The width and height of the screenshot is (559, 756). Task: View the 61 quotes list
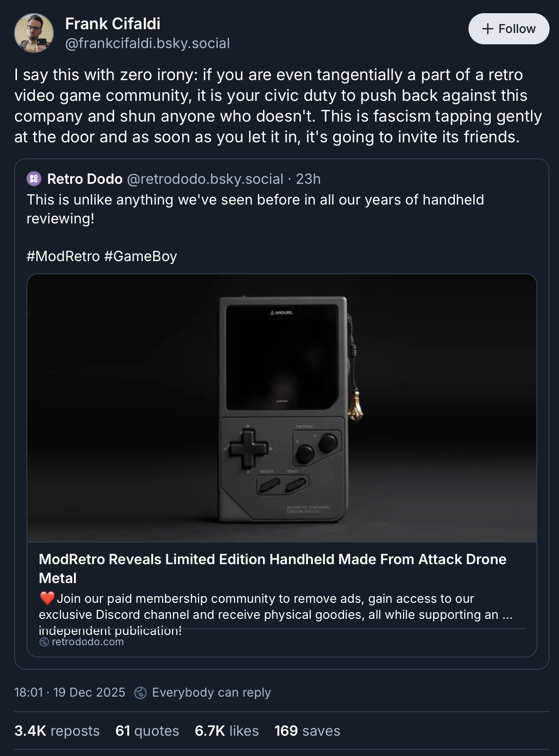(x=147, y=731)
